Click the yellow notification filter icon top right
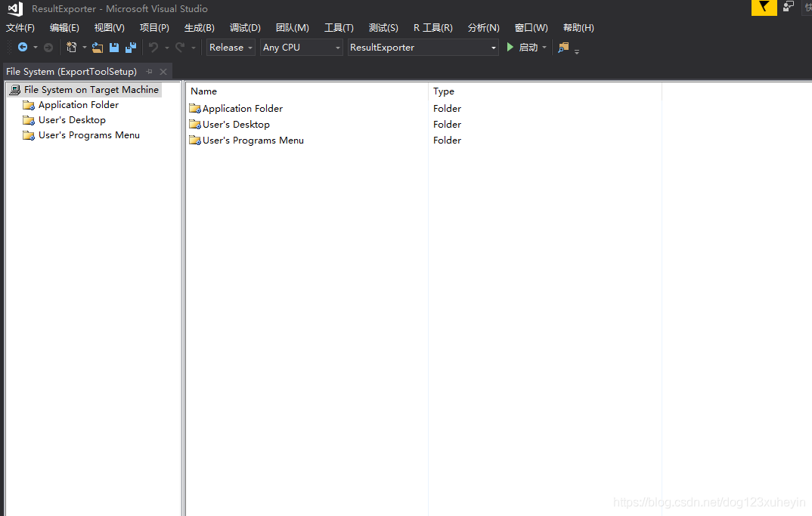 click(764, 8)
